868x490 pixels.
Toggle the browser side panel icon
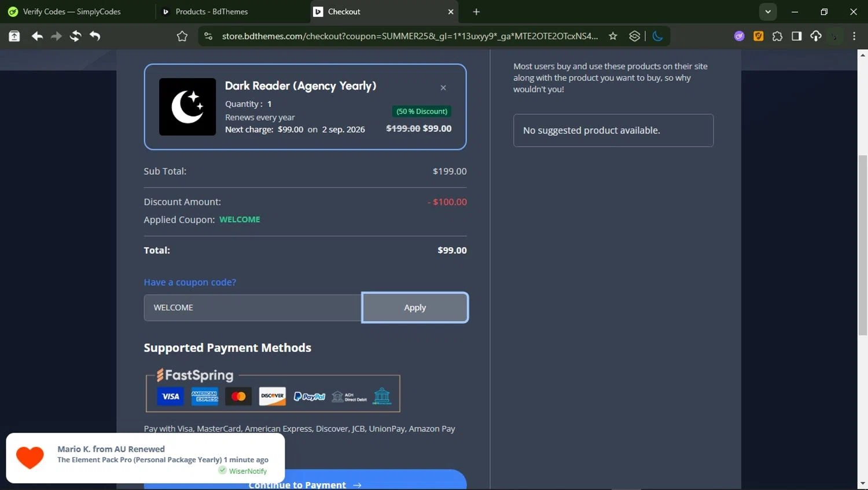click(x=797, y=36)
